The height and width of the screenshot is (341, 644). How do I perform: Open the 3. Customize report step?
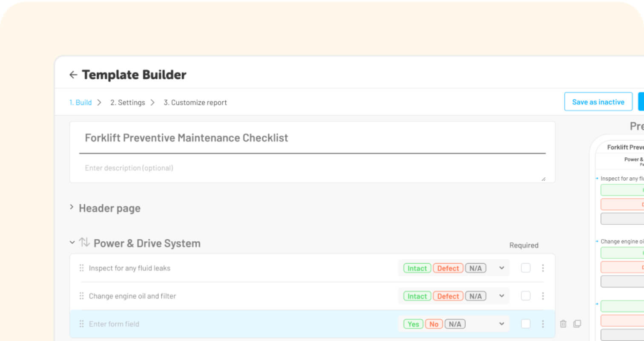coord(195,102)
